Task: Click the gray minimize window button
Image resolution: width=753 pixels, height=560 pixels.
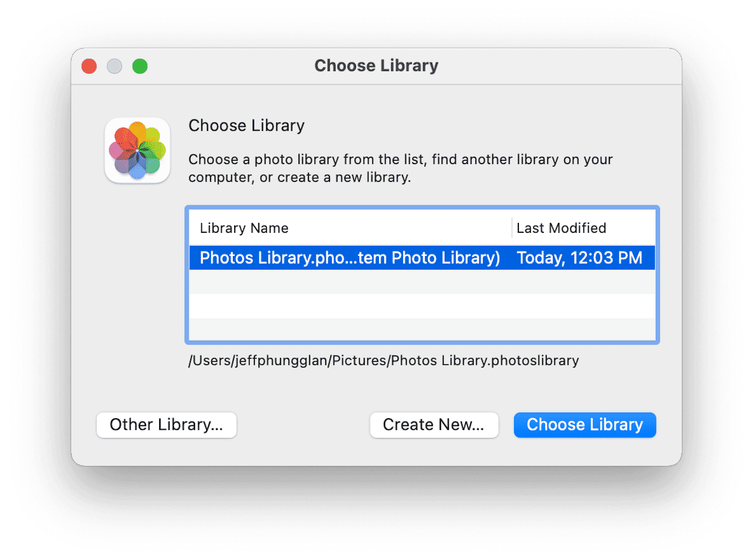Action: 115,66
